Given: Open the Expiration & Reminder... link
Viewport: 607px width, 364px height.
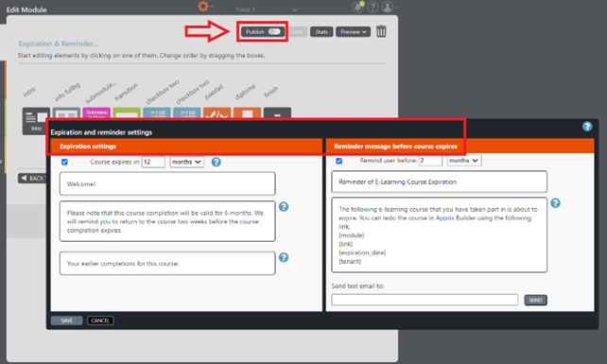Looking at the screenshot, I should [x=58, y=43].
